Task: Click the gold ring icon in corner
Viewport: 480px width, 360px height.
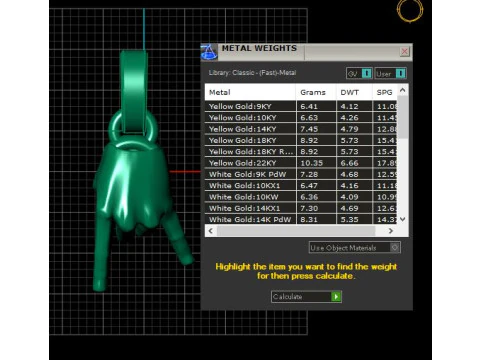Action: point(410,10)
